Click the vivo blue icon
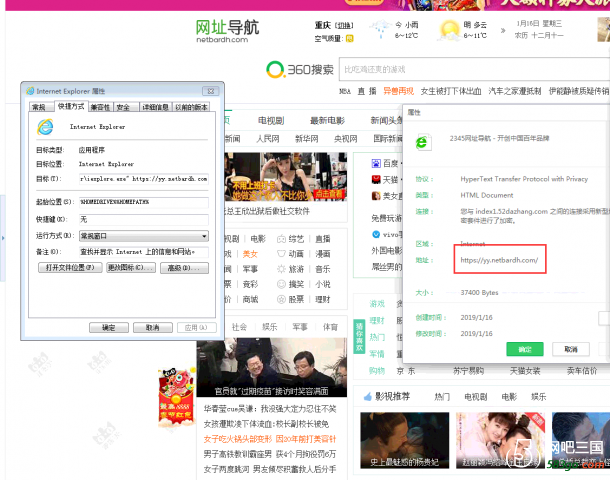 click(x=376, y=234)
